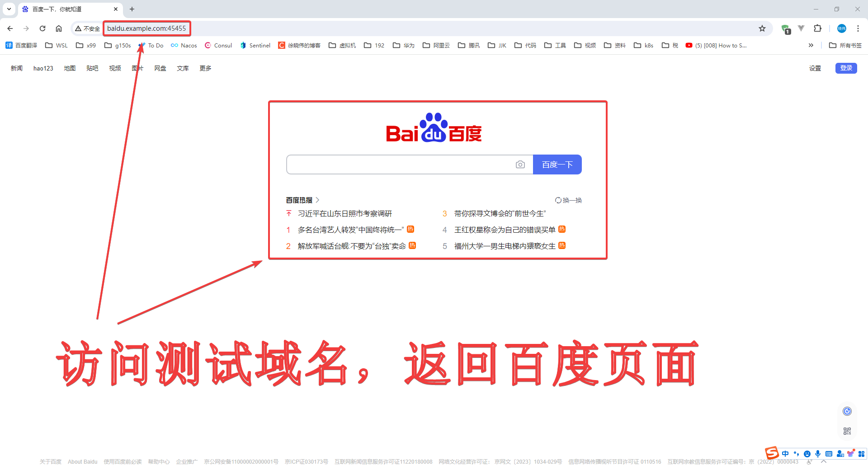Toggle Sogou Chinese/English 中 mode
Screen dimensions: 868x470
click(x=785, y=454)
